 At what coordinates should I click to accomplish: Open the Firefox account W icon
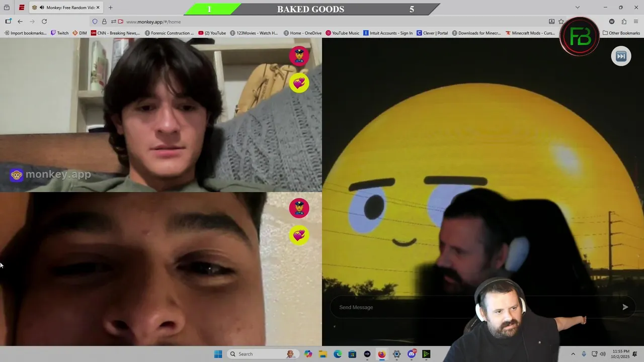coord(612,22)
